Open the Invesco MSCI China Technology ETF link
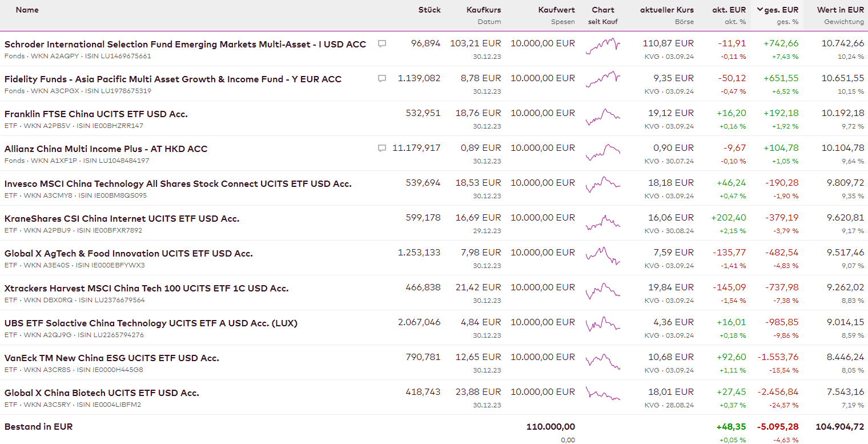 click(178, 183)
